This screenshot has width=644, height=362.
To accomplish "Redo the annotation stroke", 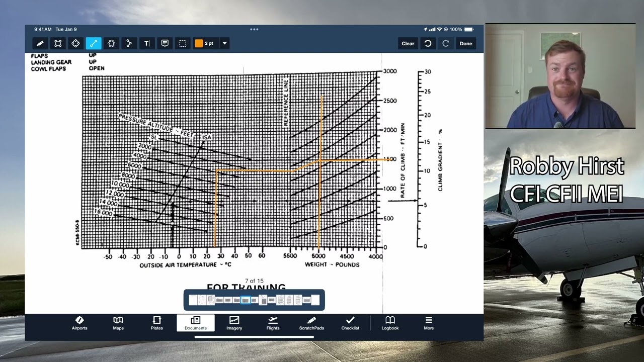I will point(445,43).
